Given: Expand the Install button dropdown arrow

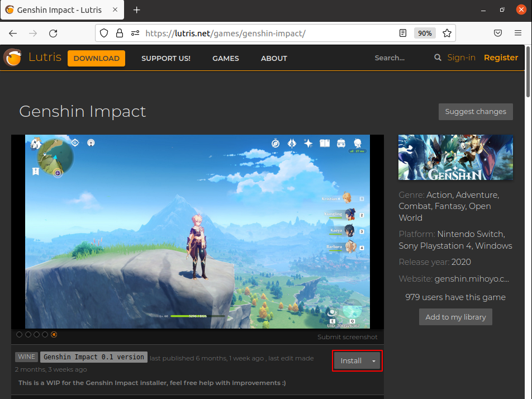Looking at the screenshot, I should coord(374,361).
